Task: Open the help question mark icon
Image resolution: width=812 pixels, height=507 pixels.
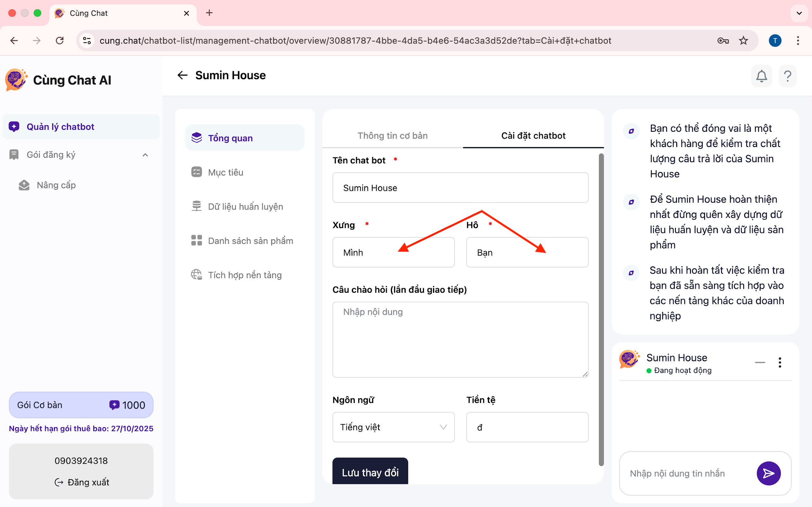Action: coord(788,76)
